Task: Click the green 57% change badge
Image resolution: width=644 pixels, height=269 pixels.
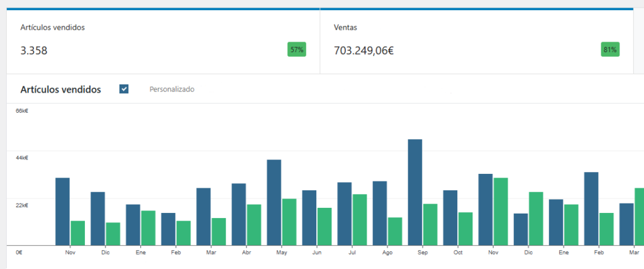Action: [x=296, y=50]
